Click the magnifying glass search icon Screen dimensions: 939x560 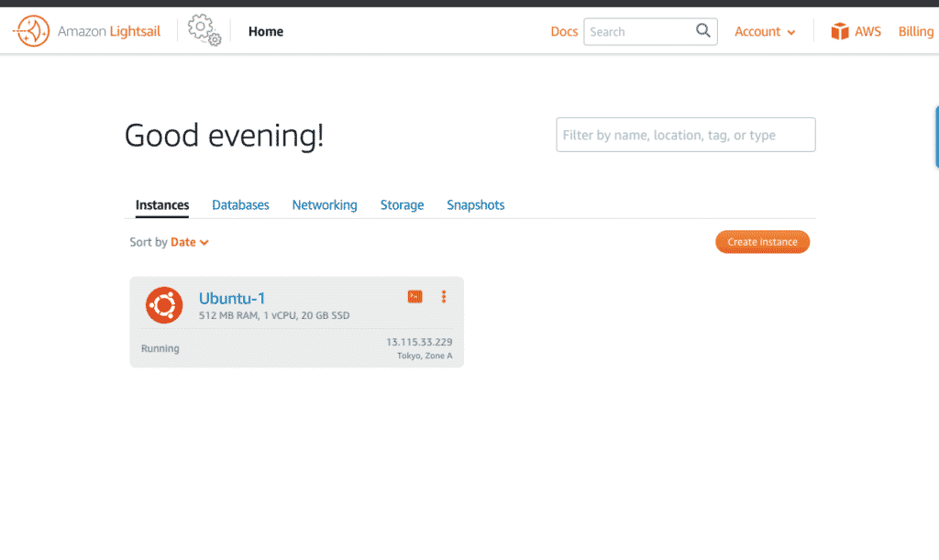pos(703,30)
